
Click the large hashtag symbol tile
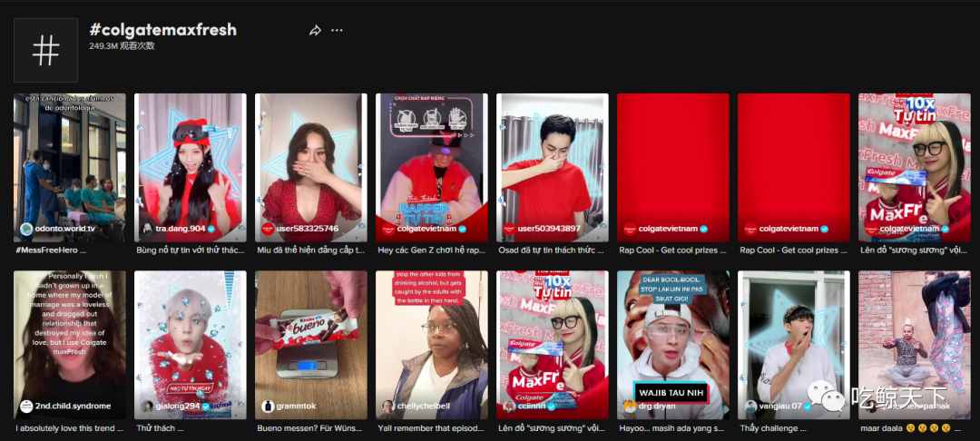tap(45, 50)
